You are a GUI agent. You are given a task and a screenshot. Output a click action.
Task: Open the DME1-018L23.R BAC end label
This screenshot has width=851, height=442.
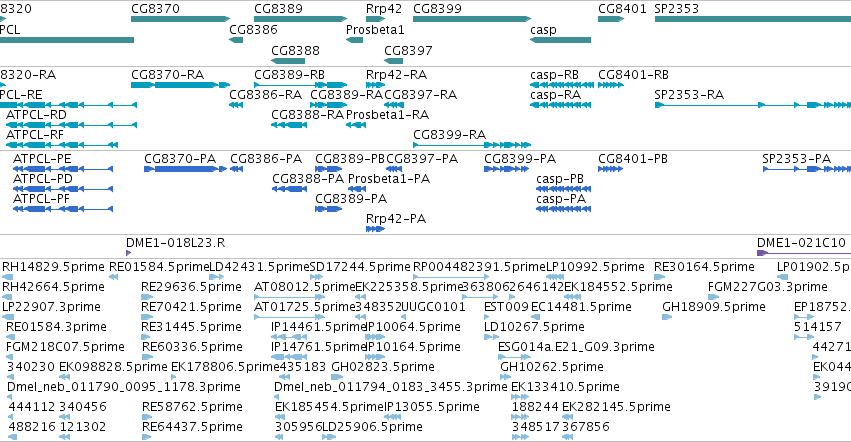[x=175, y=243]
